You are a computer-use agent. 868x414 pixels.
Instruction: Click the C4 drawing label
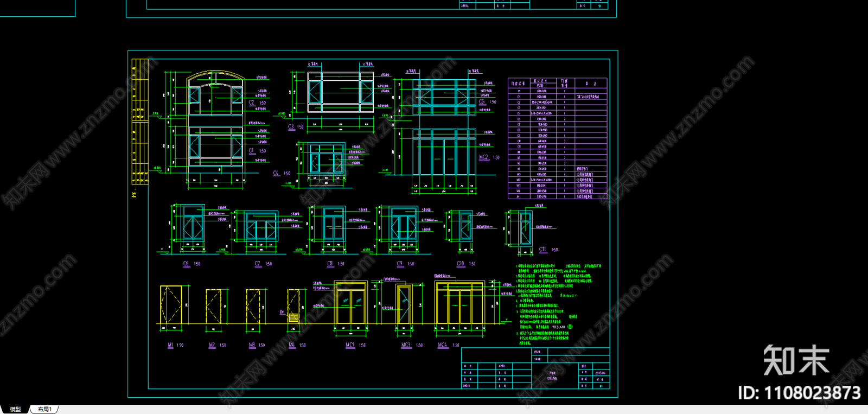pos(276,173)
